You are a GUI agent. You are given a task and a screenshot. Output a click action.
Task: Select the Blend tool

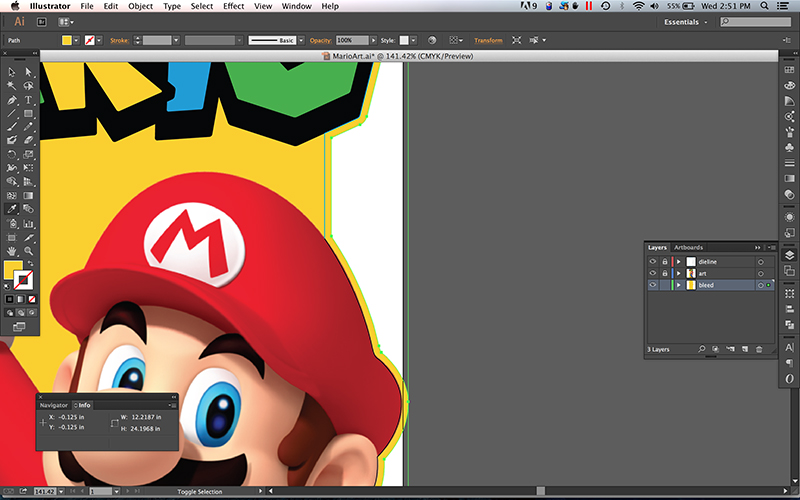[x=28, y=209]
